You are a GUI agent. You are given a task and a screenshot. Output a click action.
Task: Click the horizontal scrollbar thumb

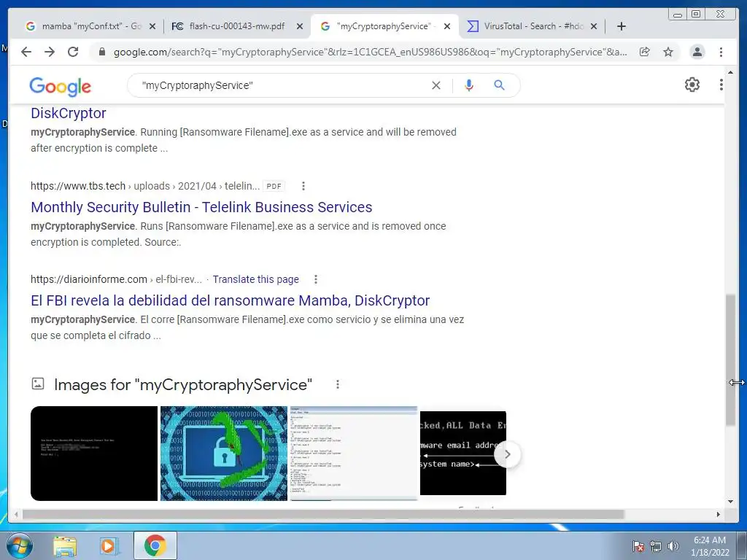coord(323,514)
